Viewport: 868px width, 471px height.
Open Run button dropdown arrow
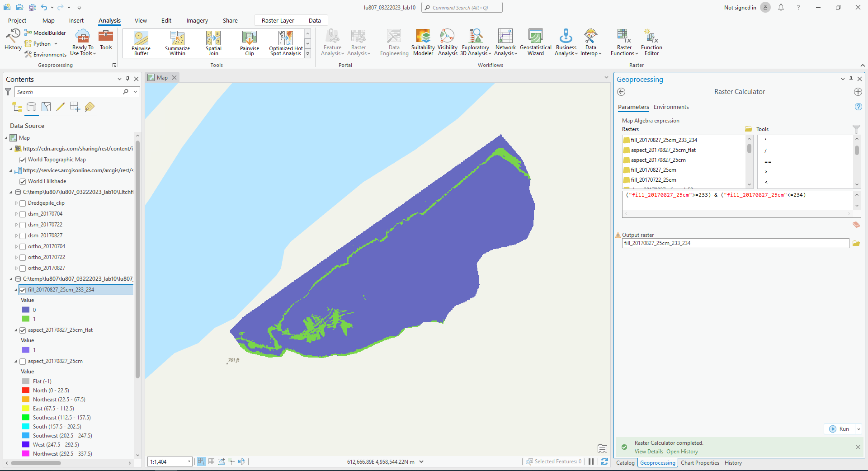point(859,429)
